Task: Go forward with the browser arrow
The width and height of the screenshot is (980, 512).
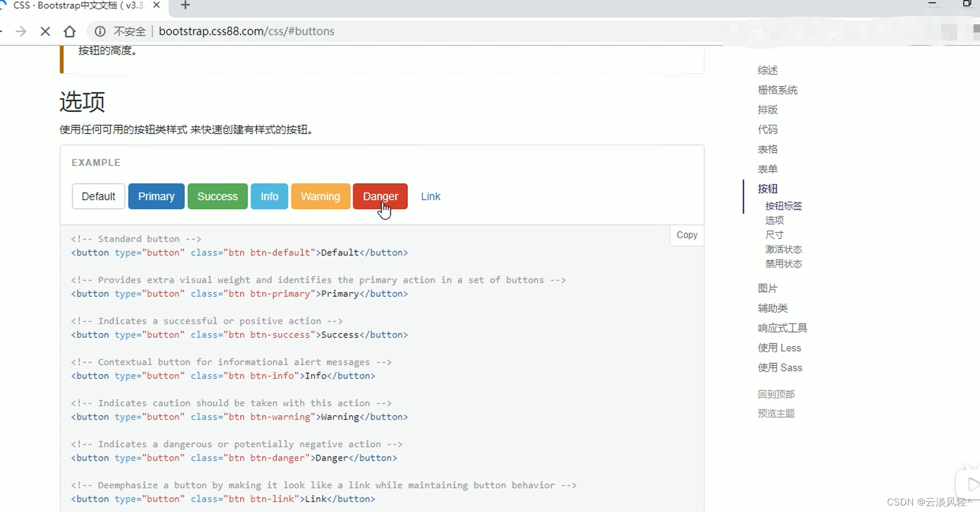Action: click(21, 31)
